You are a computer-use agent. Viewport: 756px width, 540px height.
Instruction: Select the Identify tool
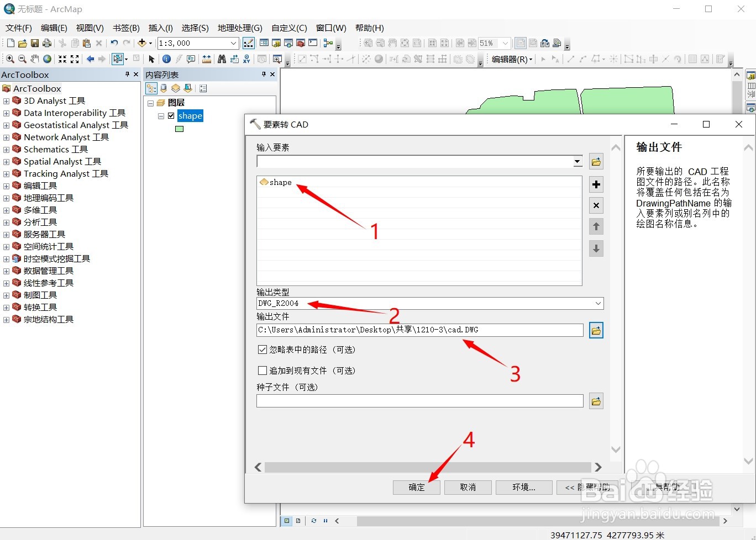point(166,59)
